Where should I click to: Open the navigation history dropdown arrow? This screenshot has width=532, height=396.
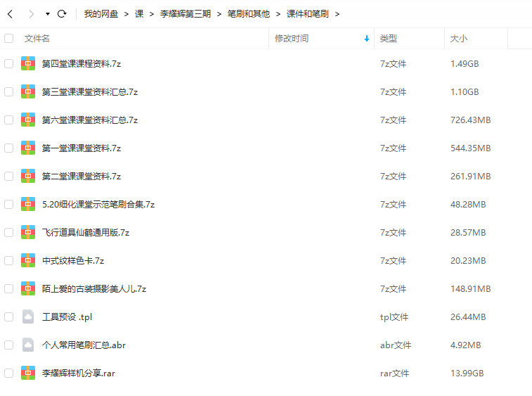(x=47, y=14)
